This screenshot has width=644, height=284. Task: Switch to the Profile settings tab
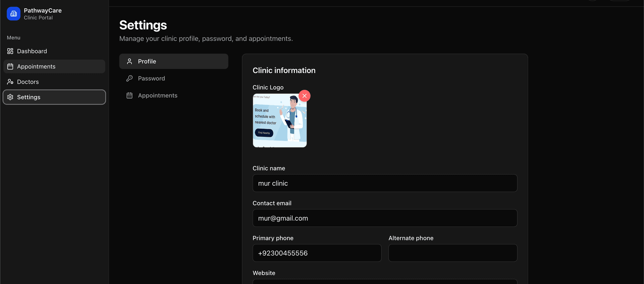click(174, 61)
